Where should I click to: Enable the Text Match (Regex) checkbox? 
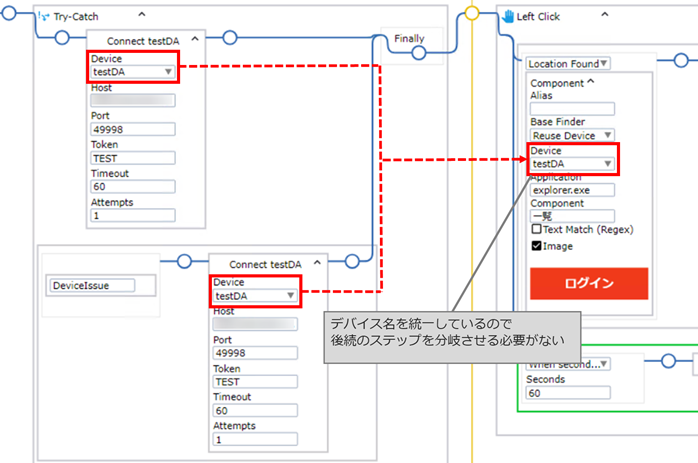click(536, 229)
